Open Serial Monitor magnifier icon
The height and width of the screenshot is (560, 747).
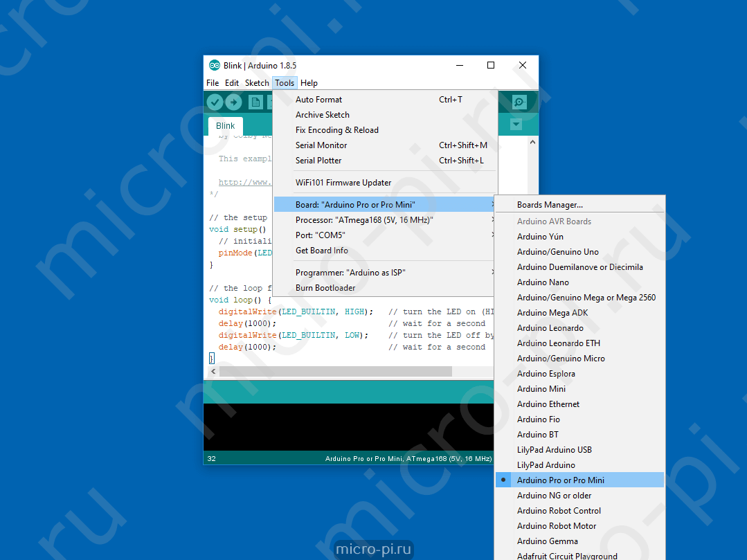(519, 102)
